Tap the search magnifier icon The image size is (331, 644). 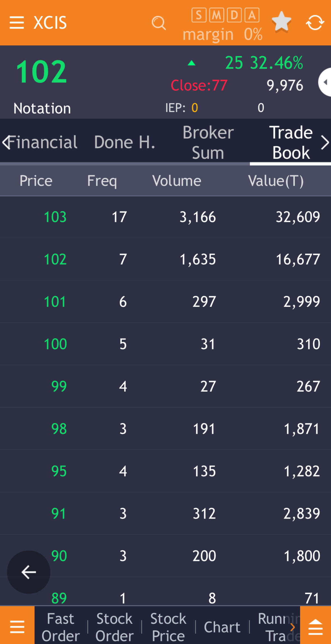[159, 23]
